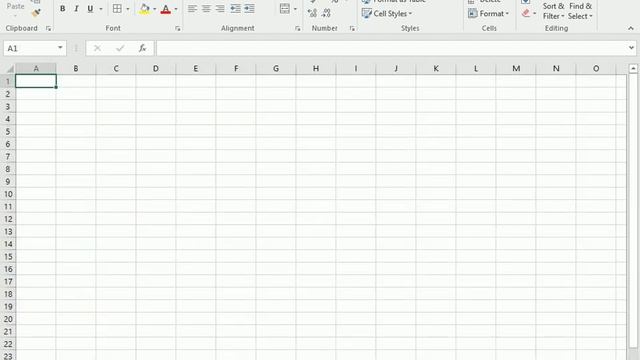Decrease the indent

tap(236, 9)
